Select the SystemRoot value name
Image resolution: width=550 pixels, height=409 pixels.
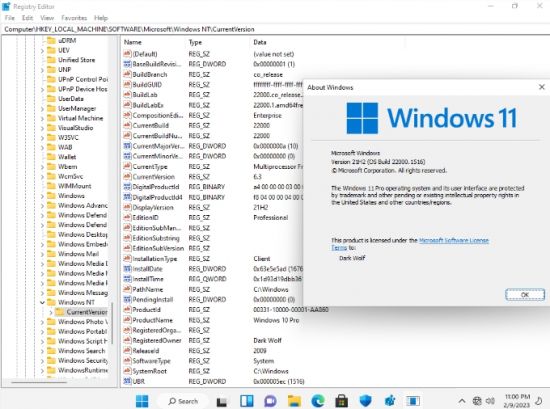[x=149, y=371]
